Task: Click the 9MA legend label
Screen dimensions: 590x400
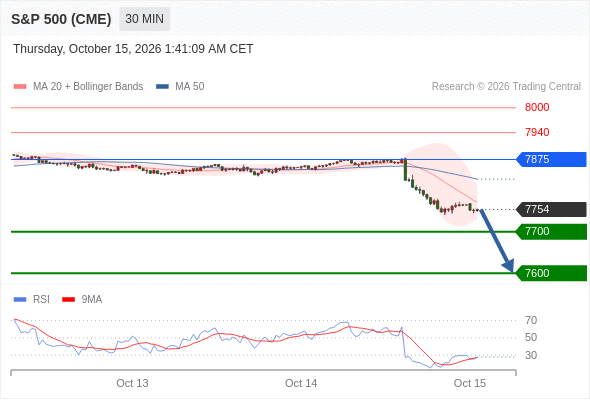Action: pyautogui.click(x=92, y=300)
